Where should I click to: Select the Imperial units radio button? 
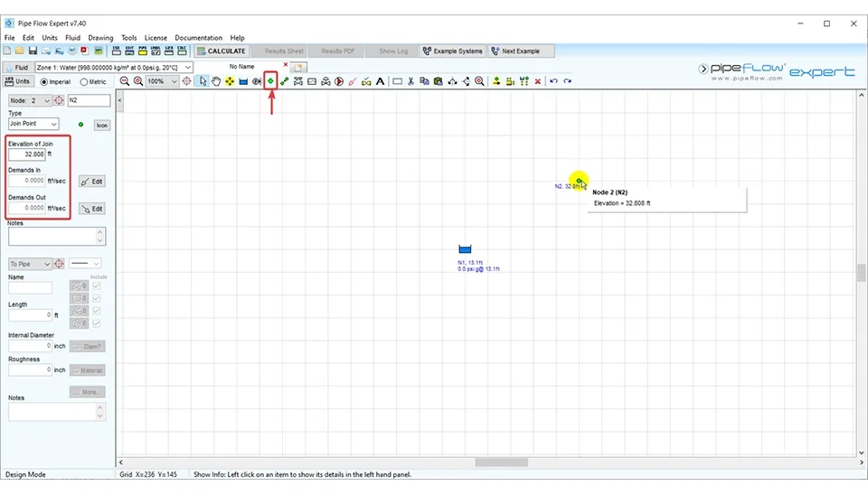pyautogui.click(x=44, y=81)
